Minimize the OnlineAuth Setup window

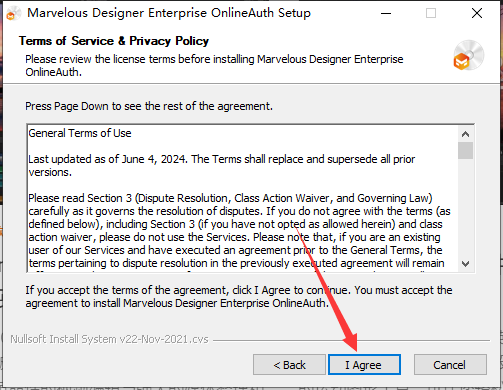(386, 13)
